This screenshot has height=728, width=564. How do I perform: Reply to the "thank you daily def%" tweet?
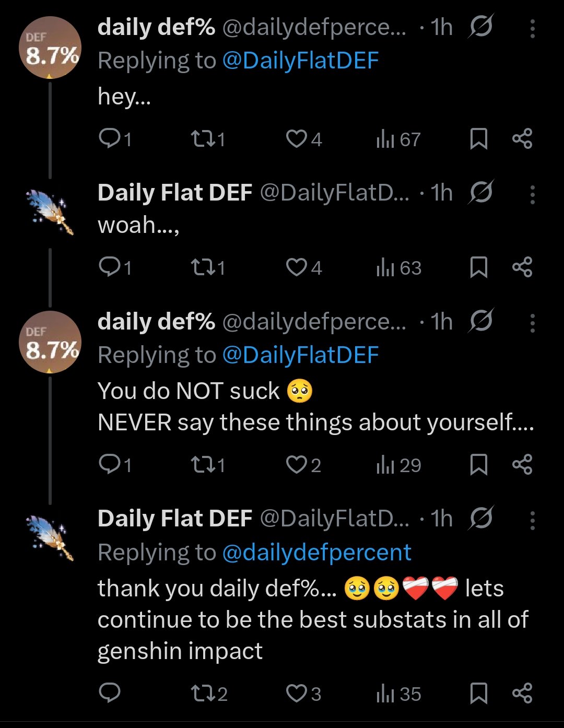click(110, 694)
